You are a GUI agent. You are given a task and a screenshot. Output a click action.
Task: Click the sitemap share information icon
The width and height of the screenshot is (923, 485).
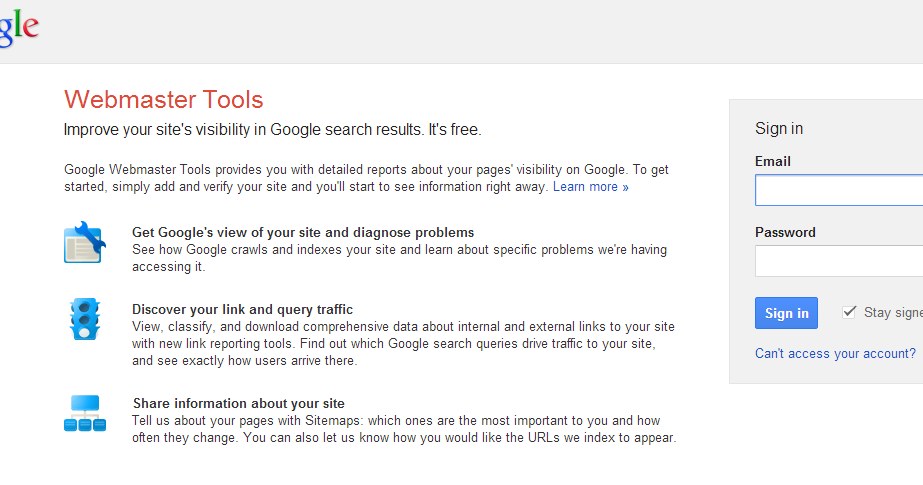85,413
